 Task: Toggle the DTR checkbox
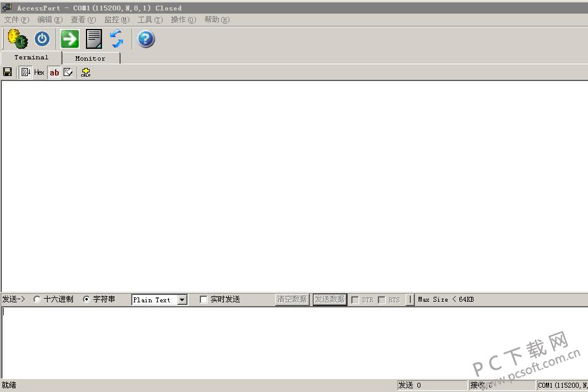coord(355,300)
